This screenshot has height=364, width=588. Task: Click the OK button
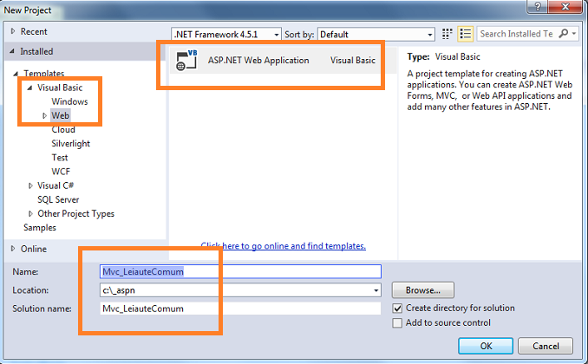[486, 346]
